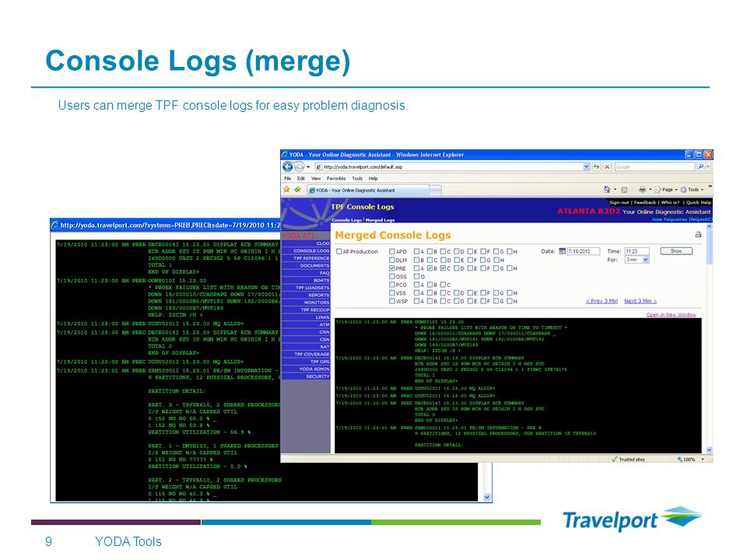747x560 pixels.
Task: Click the YODA page scroll down arrow
Action: click(x=710, y=450)
